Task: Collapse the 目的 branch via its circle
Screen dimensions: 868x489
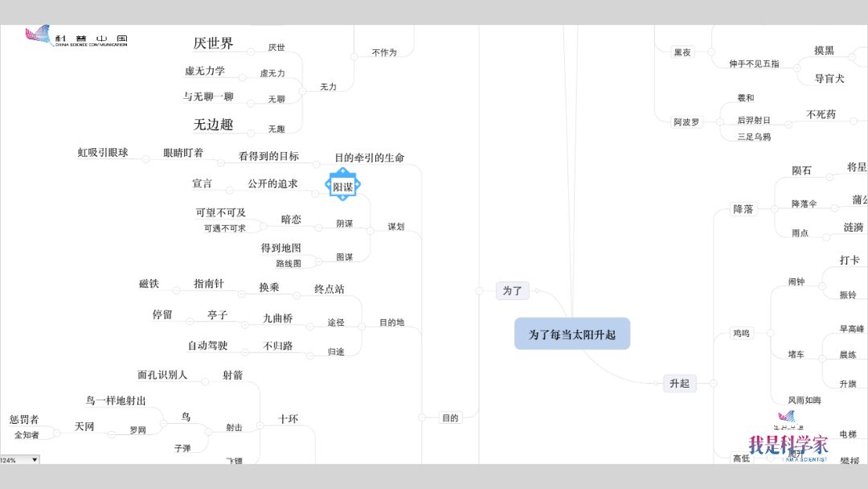Action: [421, 417]
